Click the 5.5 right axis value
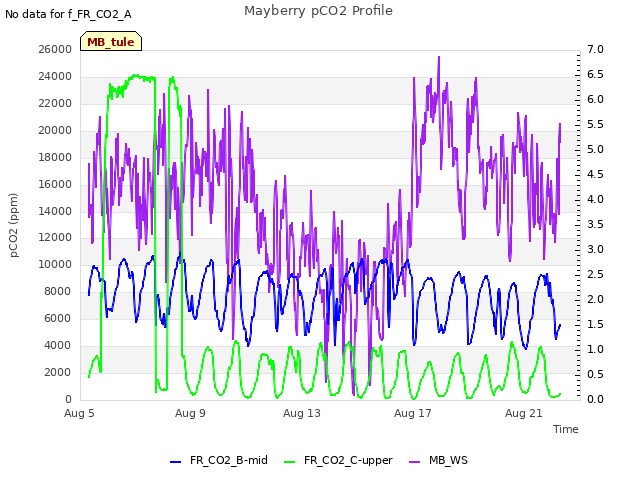Screen dimensions: 640x480 (596, 124)
